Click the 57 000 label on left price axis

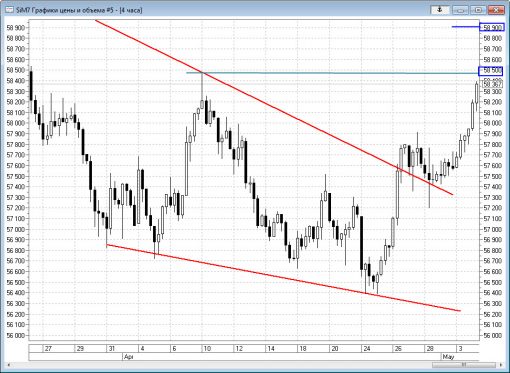16,229
